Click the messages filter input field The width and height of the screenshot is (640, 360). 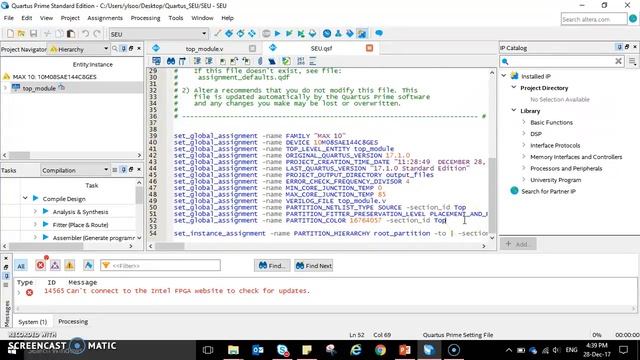pyautogui.click(x=160, y=266)
